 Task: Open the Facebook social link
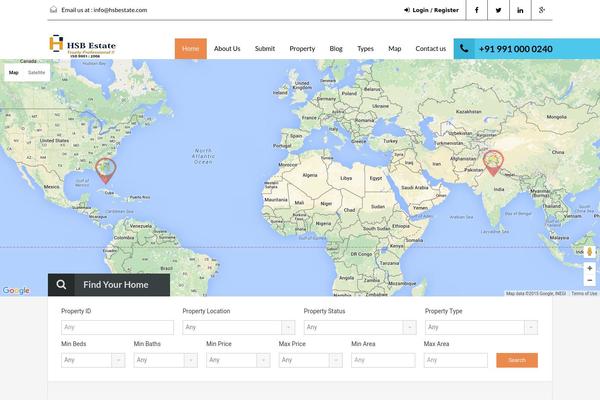pos(476,10)
